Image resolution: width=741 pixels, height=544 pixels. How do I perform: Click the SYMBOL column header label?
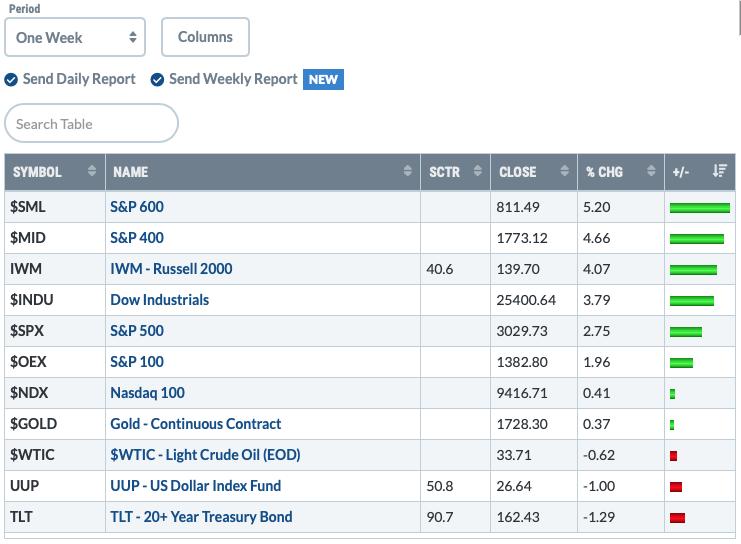coord(37,172)
